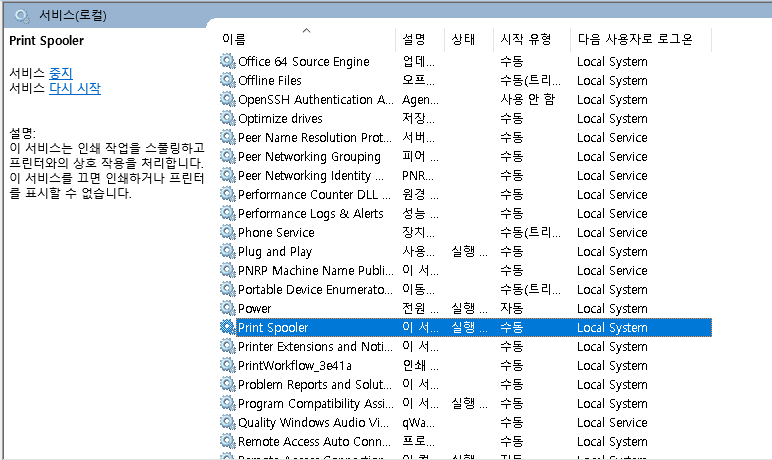Select the Remote Access Auto Conn... name
The width and height of the screenshot is (772, 460).
[315, 442]
